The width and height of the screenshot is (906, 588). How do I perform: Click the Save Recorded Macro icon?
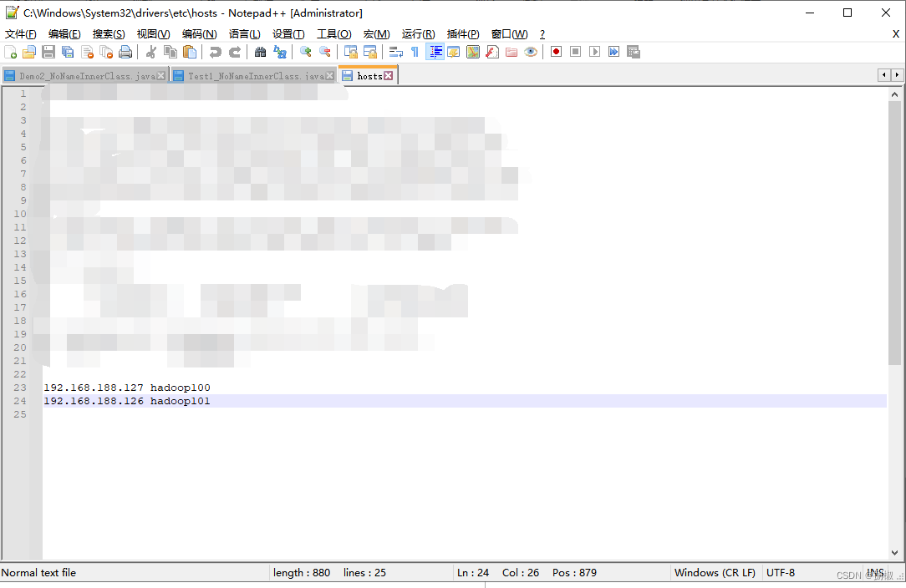click(634, 52)
